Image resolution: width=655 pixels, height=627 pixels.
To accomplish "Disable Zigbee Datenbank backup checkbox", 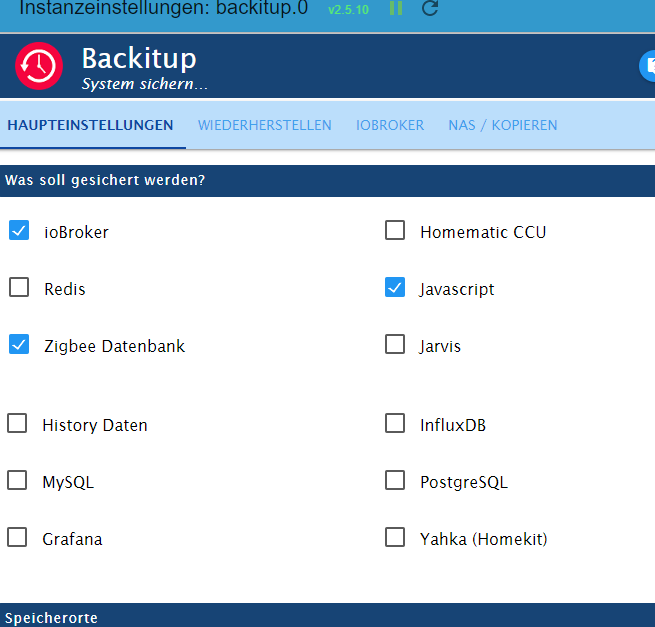I will (19, 345).
